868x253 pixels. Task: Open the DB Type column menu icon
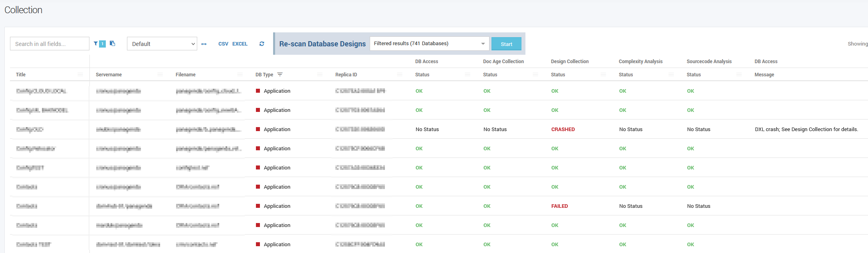[320, 75]
